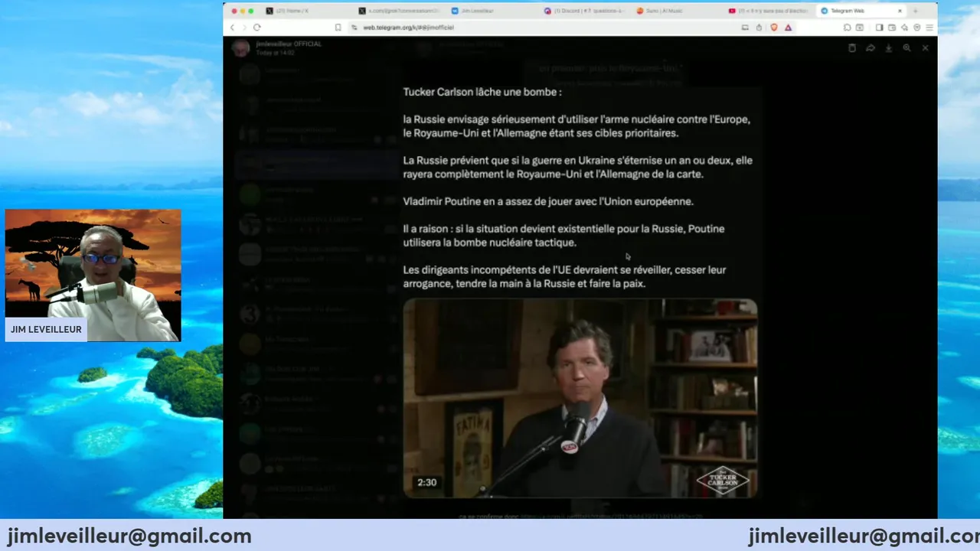This screenshot has height=551, width=980.
Task: Click the paragraph starting 'Les dirigeants incompétents'
Action: click(x=564, y=277)
